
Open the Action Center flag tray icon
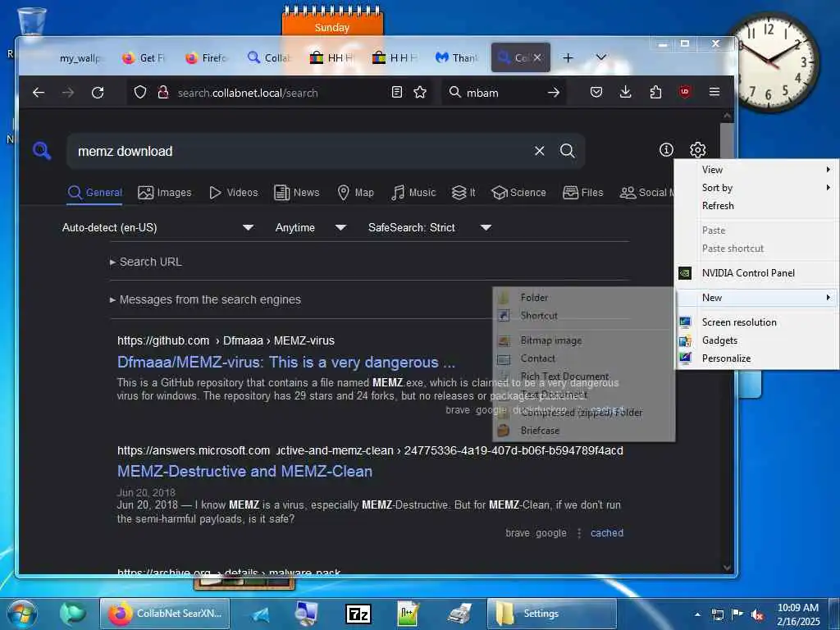point(737,614)
